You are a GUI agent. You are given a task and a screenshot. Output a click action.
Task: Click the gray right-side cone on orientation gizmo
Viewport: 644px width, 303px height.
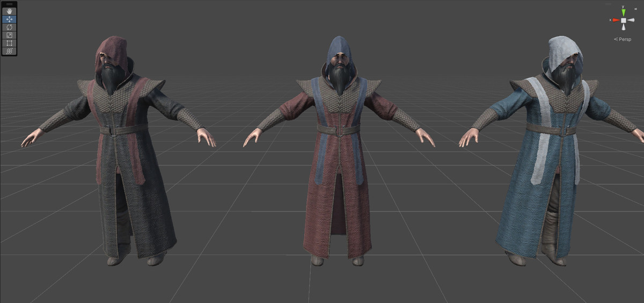pyautogui.click(x=631, y=20)
